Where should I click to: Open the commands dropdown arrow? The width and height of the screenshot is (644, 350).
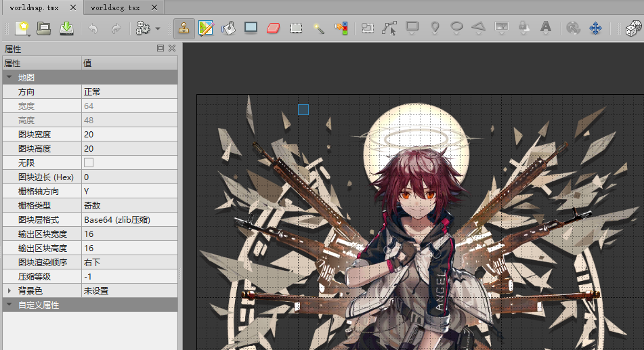pos(158,28)
